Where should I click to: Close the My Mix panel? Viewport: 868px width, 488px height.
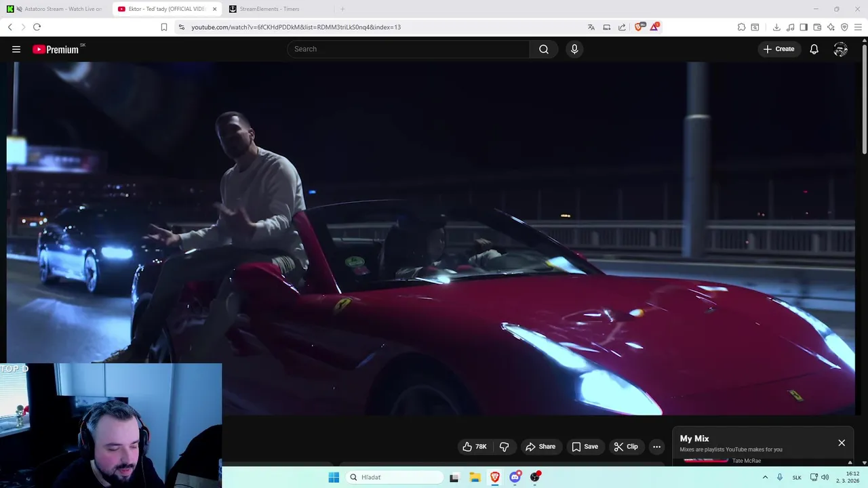[x=842, y=443]
